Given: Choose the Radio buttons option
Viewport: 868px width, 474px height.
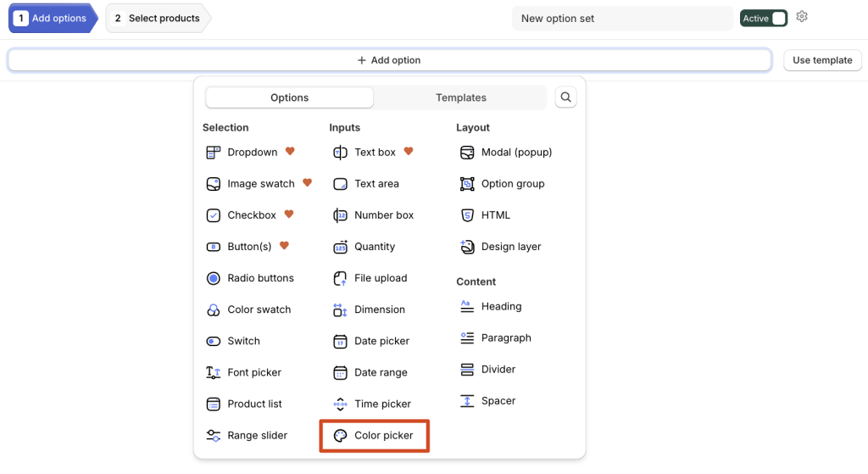Looking at the screenshot, I should [250, 278].
